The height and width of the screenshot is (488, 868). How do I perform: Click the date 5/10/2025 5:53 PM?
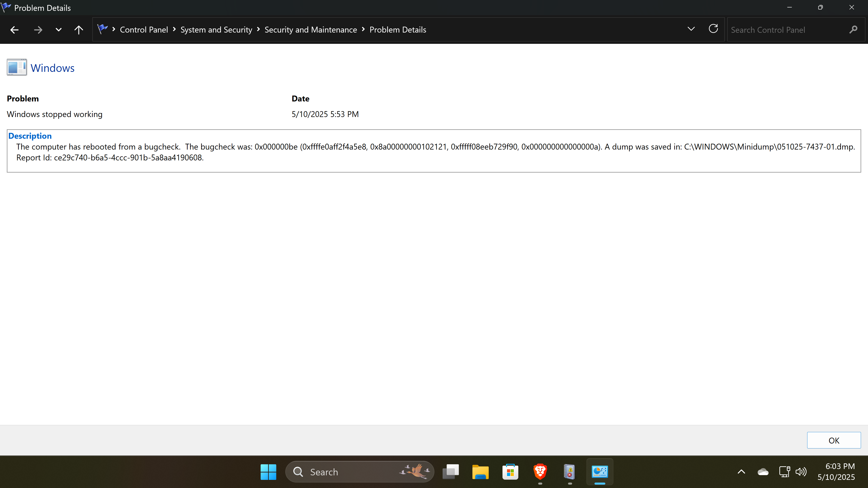pos(325,114)
